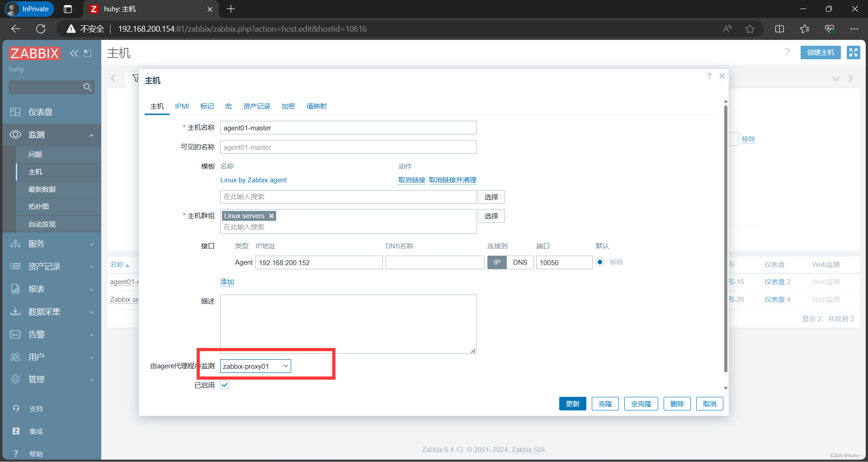Click the 报表 reports icon in sidebar

[15, 289]
